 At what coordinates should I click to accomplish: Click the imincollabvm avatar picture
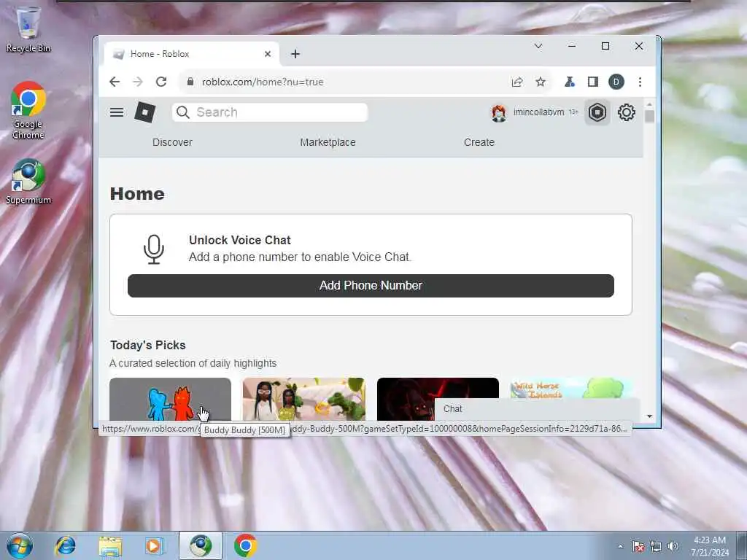[499, 113]
